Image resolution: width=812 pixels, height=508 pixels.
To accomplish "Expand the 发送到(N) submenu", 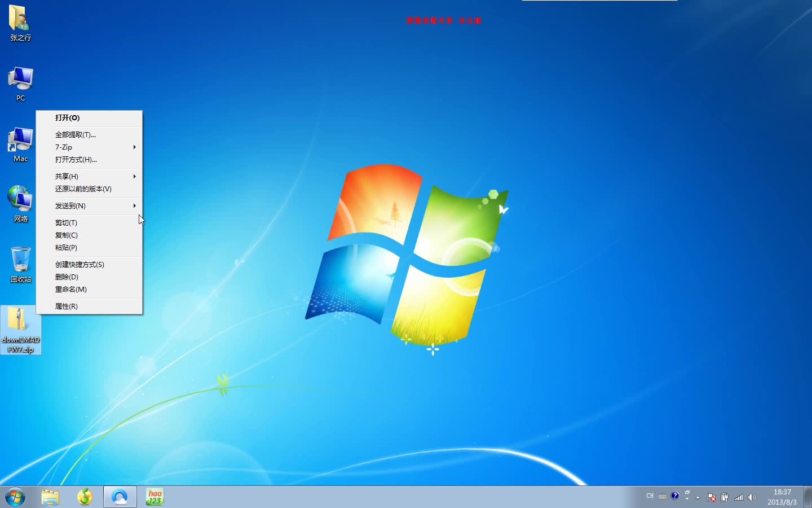I will [x=89, y=205].
